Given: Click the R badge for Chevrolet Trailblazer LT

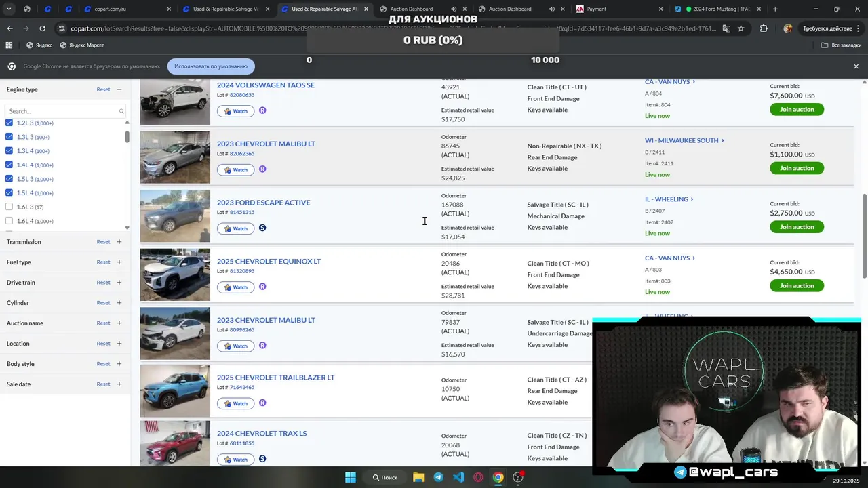Looking at the screenshot, I should [262, 403].
